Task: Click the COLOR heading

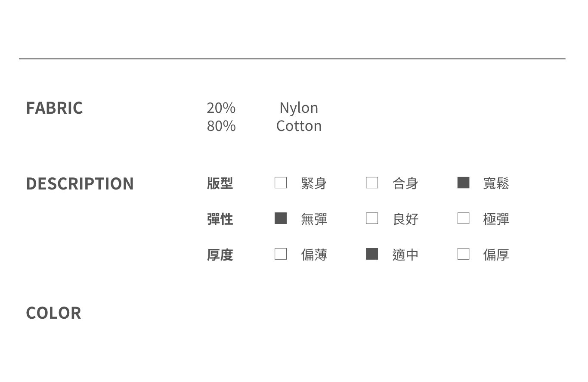Action: click(53, 313)
